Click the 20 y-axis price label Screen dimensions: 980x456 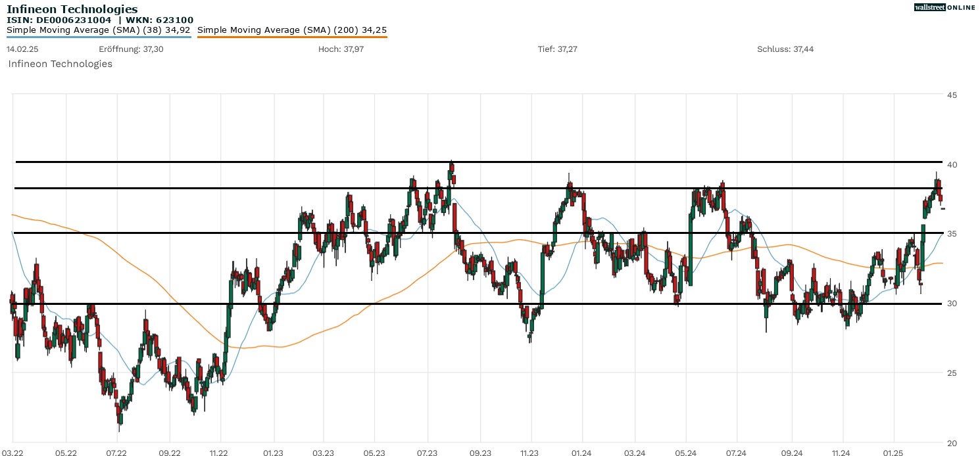(952, 443)
